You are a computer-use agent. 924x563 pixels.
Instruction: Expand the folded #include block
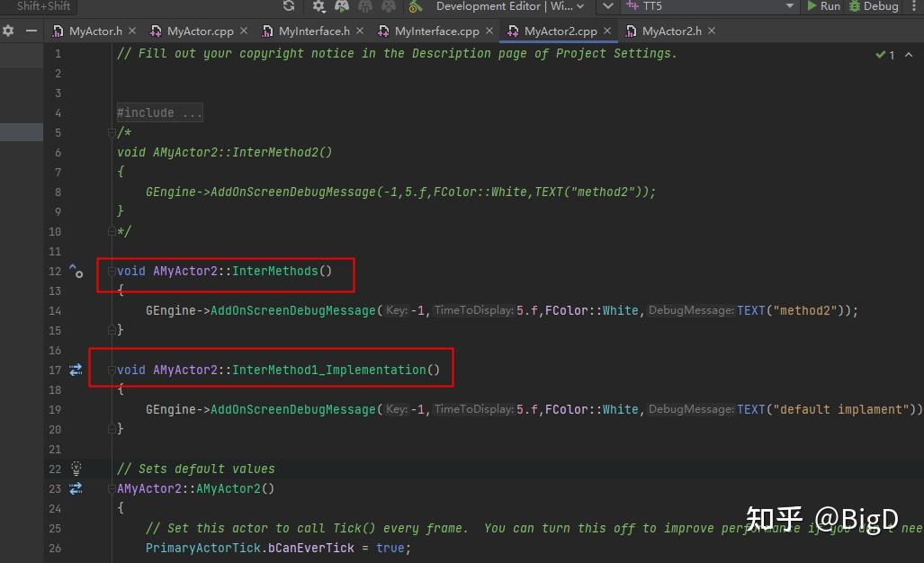[159, 112]
